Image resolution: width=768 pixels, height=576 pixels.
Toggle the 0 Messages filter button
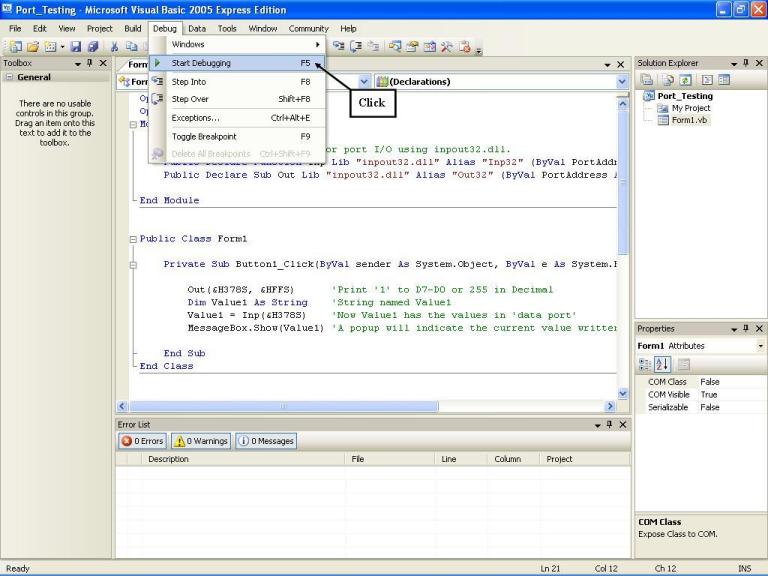tap(266, 441)
